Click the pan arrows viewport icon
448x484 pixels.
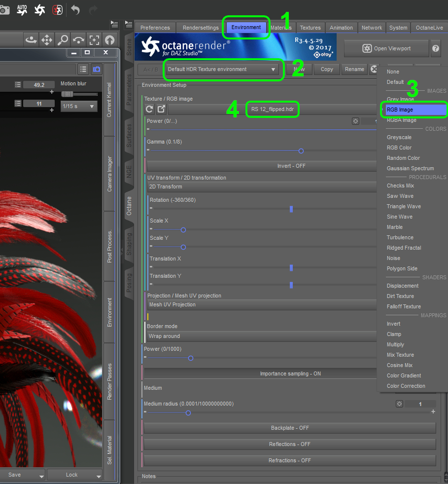[x=47, y=39]
